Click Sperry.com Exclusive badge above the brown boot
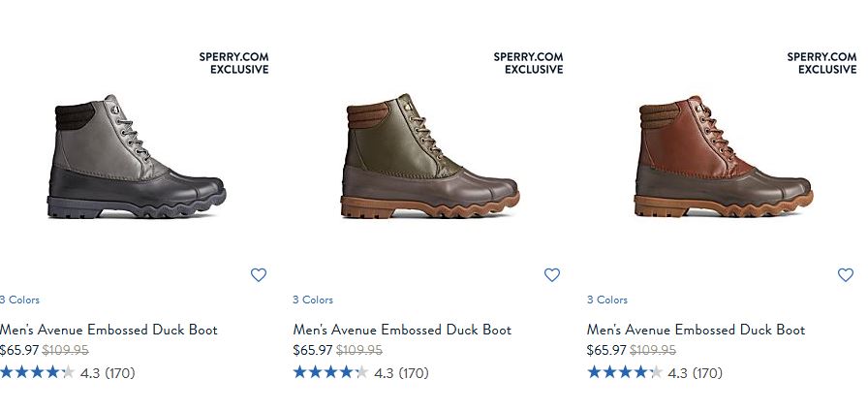868x411 pixels. point(821,63)
